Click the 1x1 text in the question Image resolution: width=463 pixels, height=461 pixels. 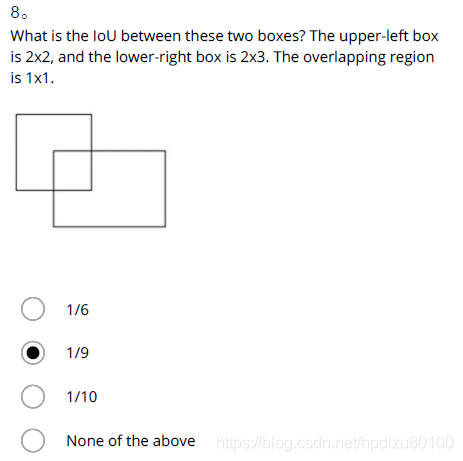click(x=39, y=78)
